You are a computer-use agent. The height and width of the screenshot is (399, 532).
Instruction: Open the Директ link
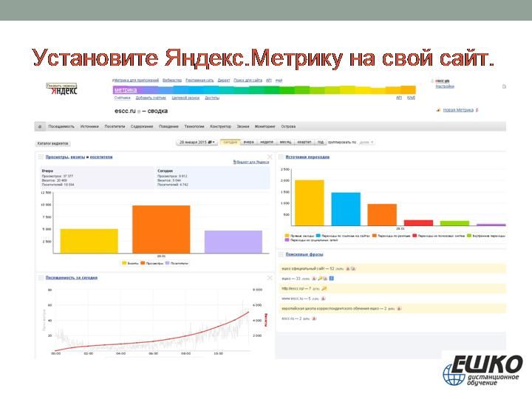point(224,81)
